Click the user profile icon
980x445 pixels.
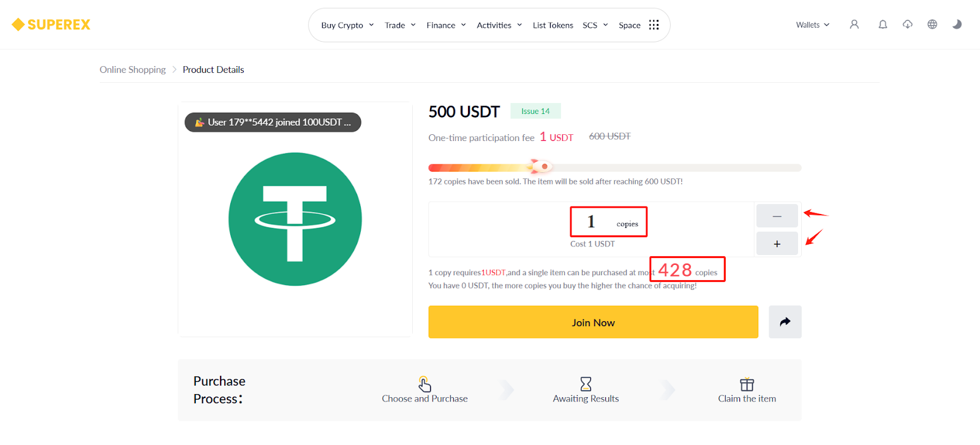coord(854,25)
